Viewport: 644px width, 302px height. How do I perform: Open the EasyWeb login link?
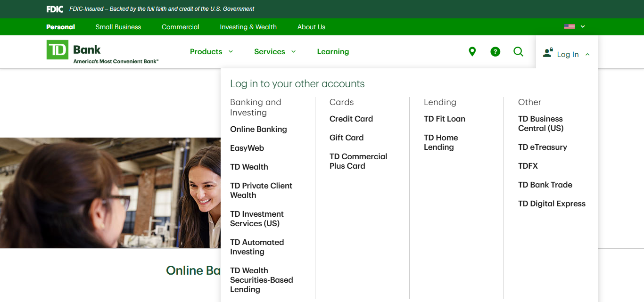247,148
